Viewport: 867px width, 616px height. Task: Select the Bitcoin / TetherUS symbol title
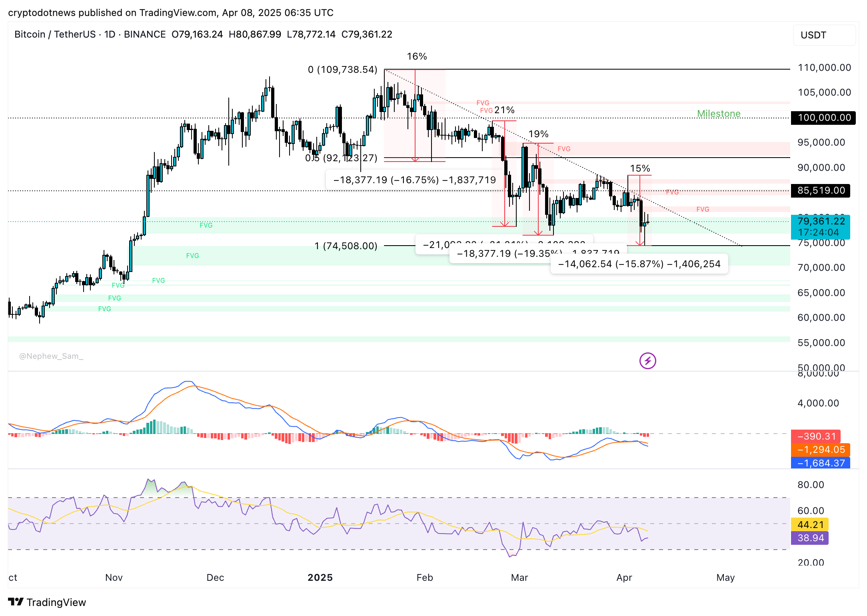click(55, 34)
